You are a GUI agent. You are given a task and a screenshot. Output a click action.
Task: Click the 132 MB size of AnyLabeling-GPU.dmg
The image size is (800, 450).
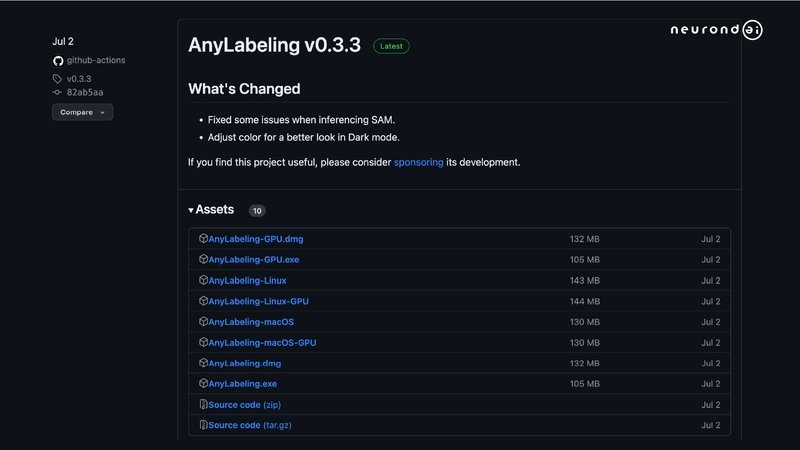[x=585, y=239]
